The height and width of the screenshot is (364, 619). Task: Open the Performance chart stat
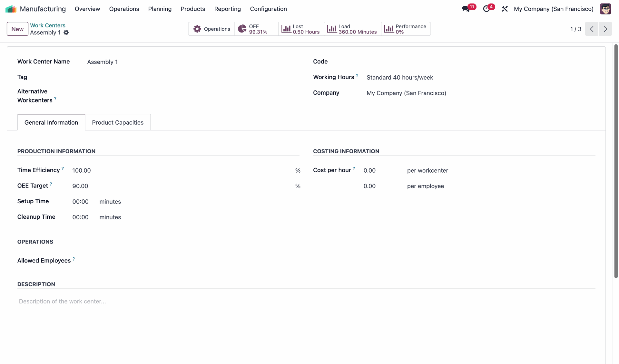tap(406, 29)
